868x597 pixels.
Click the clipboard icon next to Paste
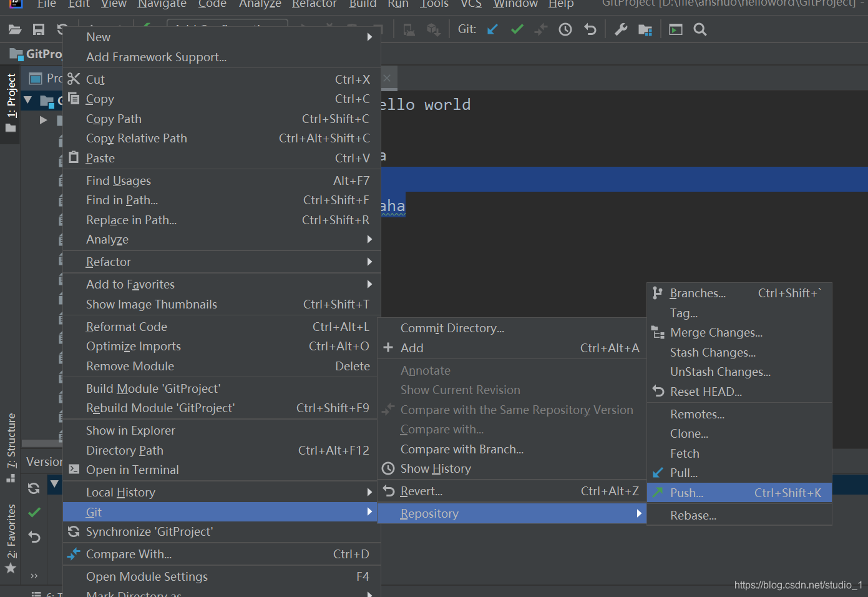coord(74,157)
